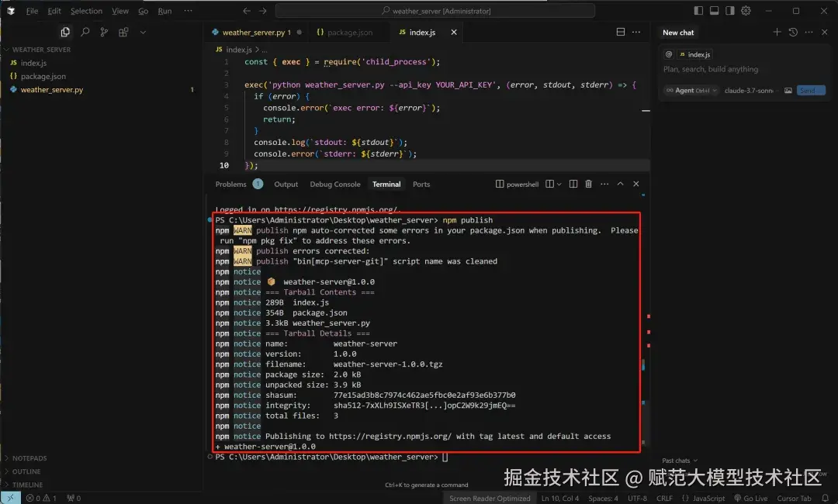Show chat history clock icon
This screenshot has height=504, width=838.
(793, 32)
